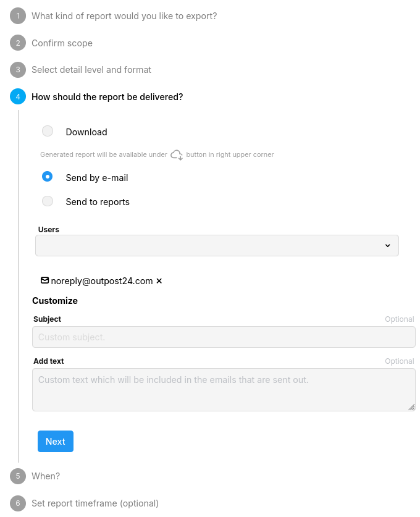Focus the Custom subject input field
This screenshot has height=517, width=420.
click(x=224, y=337)
